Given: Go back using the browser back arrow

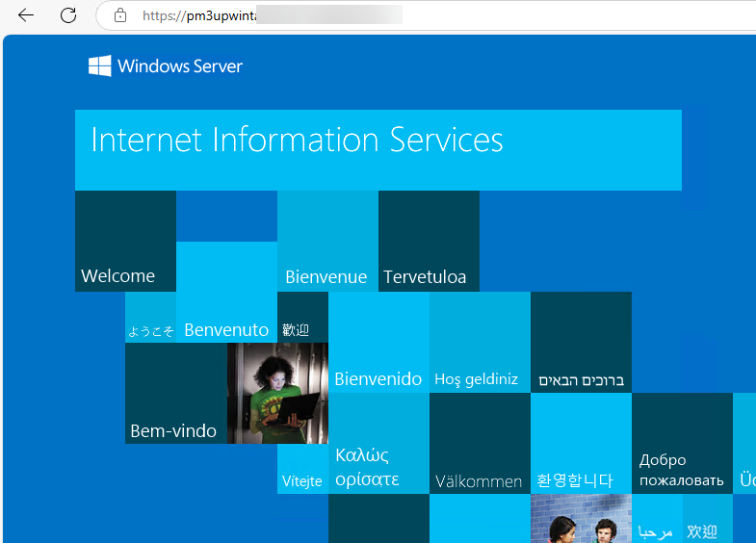Looking at the screenshot, I should click(x=26, y=15).
